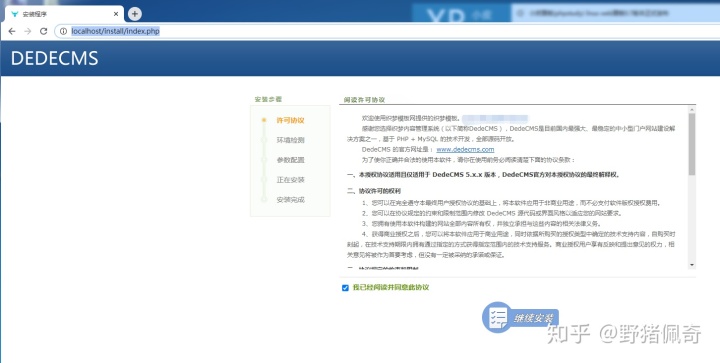
Task: Click the browser back arrow
Action: point(12,31)
